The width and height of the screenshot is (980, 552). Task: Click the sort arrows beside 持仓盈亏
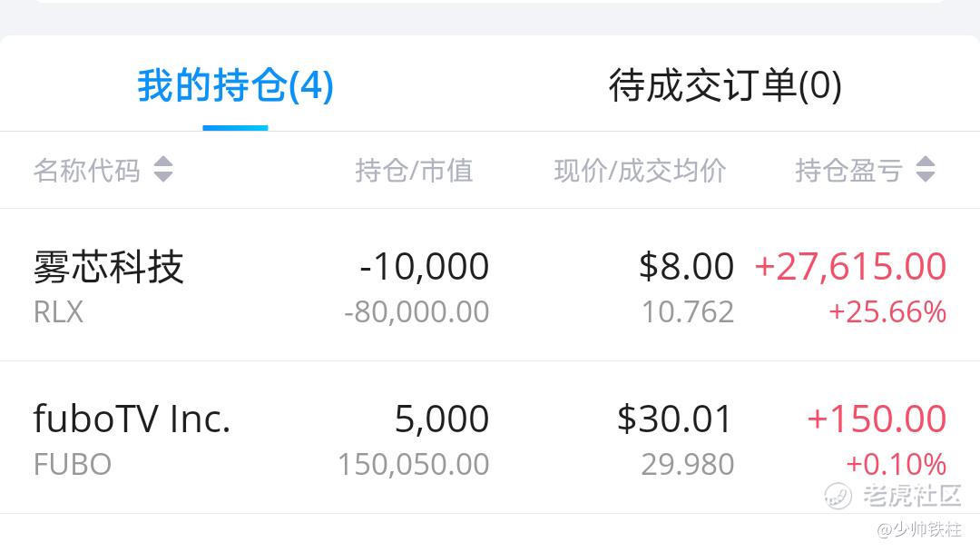point(925,170)
